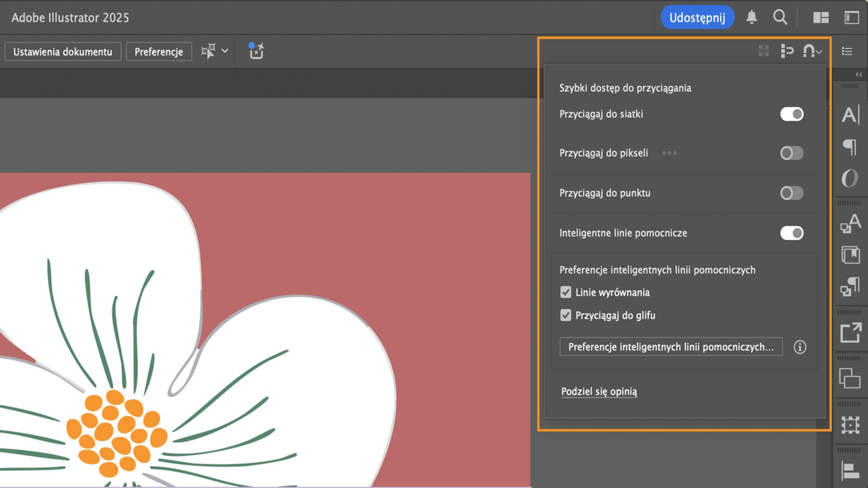
Task: Collapse the right panel dock chevrons
Action: [859, 75]
